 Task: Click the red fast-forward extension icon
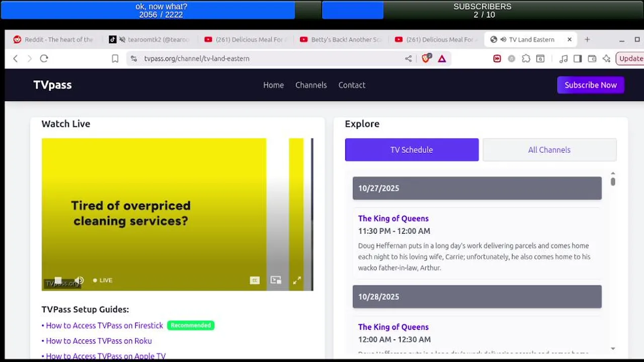pyautogui.click(x=497, y=59)
